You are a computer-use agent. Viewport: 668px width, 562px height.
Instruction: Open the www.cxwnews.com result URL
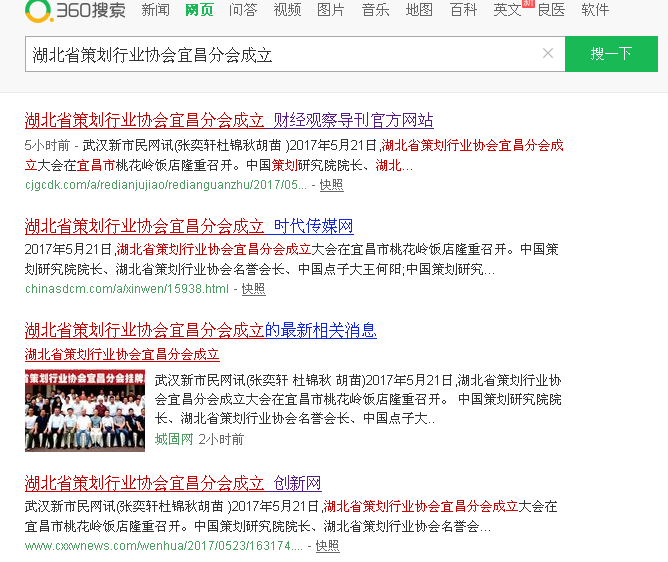[x=164, y=546]
